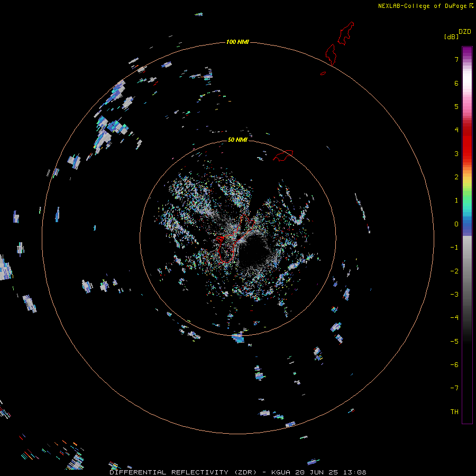Click the -2 value on the dB scale
Viewport: 476px width, 476px height.
[x=454, y=271]
